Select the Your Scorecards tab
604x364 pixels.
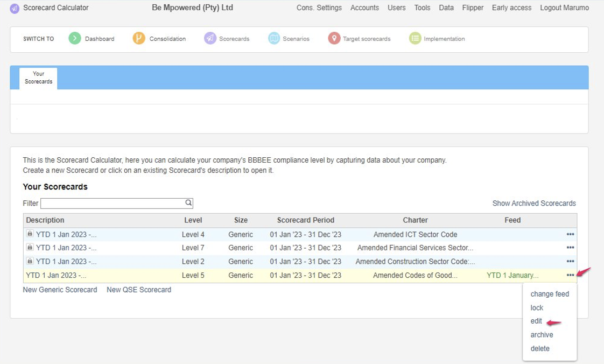coord(39,78)
